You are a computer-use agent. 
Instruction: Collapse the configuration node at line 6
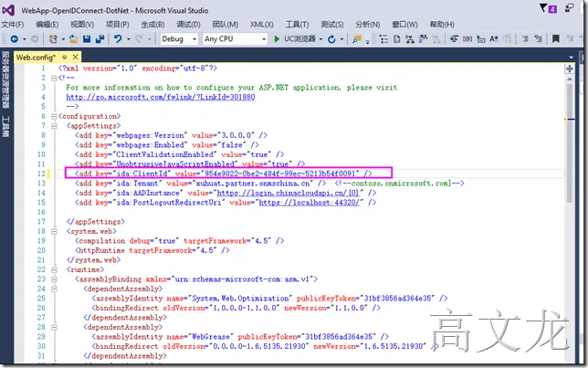point(54,116)
